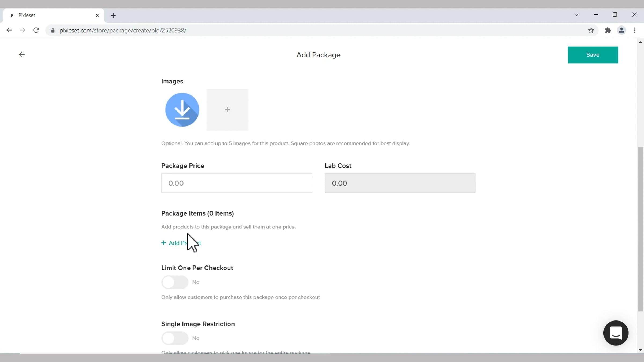644x362 pixels.
Task: Expand the tab search chevron dropdown
Action: coord(577,15)
